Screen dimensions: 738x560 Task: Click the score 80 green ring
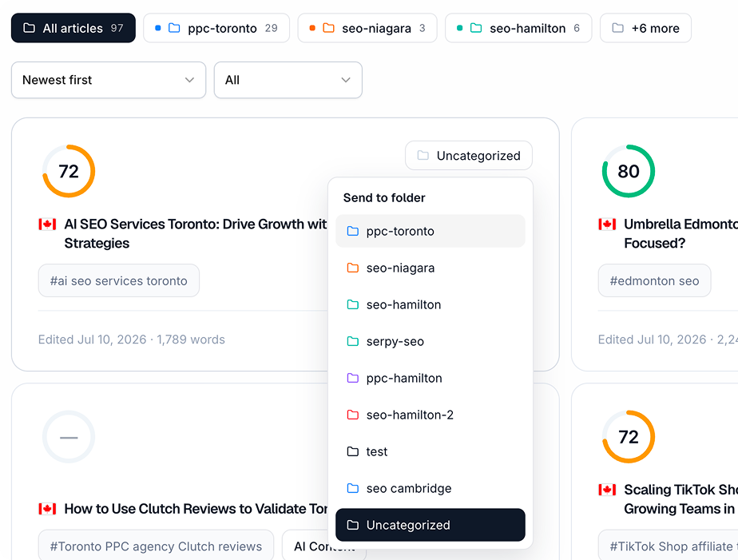pyautogui.click(x=629, y=171)
